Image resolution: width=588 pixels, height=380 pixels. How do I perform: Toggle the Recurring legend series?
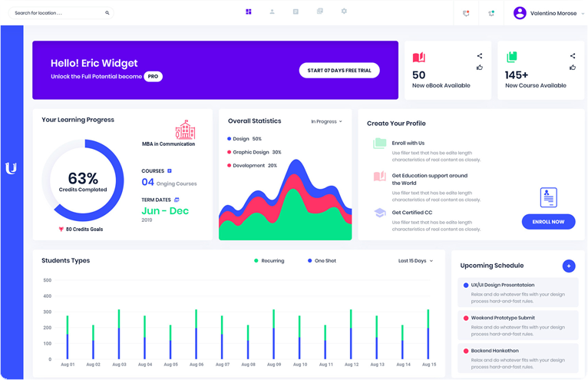tap(269, 261)
